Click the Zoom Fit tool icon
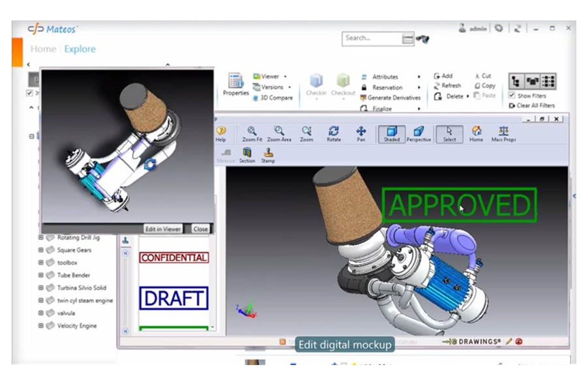 (252, 131)
